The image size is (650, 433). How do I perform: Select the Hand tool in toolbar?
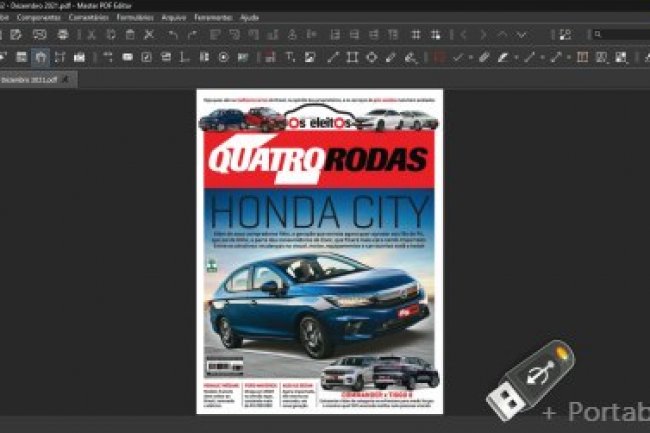tap(40, 57)
